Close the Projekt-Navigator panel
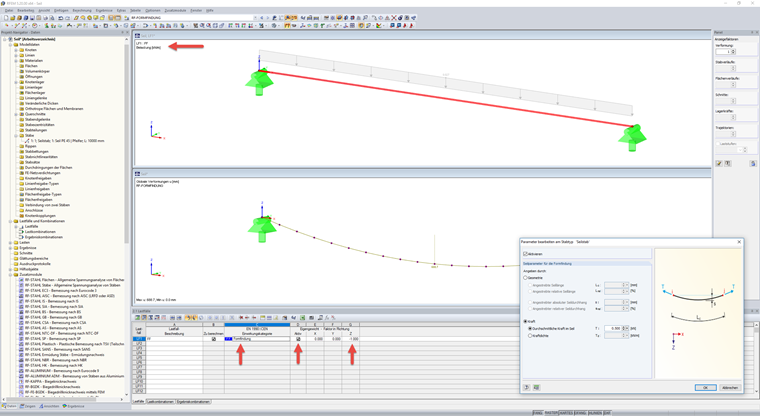The width and height of the screenshot is (760, 416). 127,32
